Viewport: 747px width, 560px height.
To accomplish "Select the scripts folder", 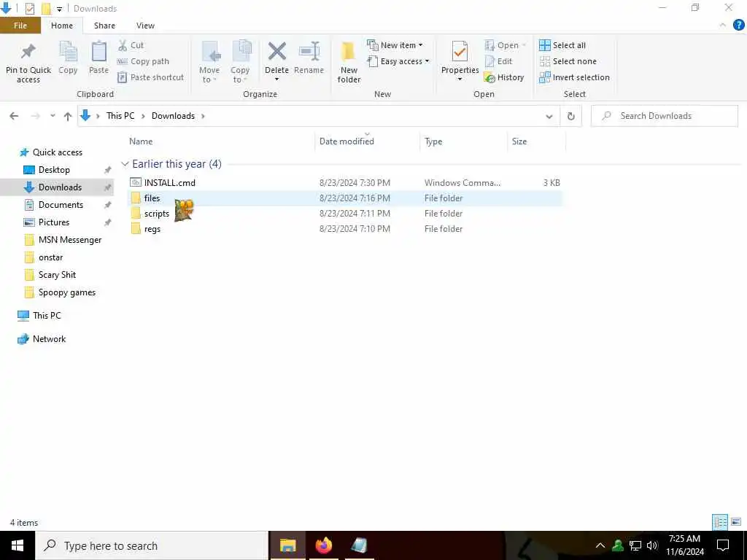I will (x=345, y=214).
